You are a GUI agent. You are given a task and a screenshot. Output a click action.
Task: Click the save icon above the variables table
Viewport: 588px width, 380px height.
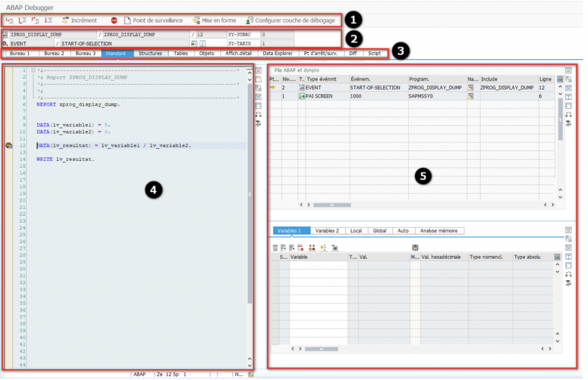[x=415, y=247]
